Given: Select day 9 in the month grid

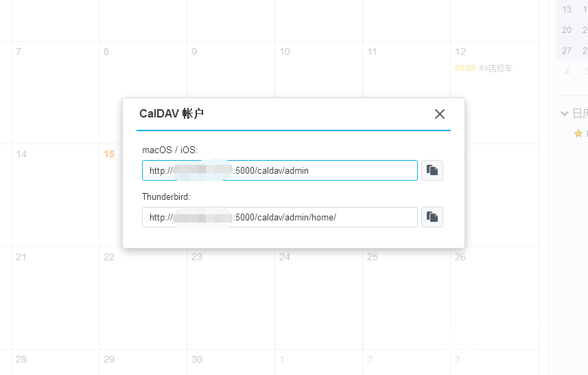Looking at the screenshot, I should (194, 52).
